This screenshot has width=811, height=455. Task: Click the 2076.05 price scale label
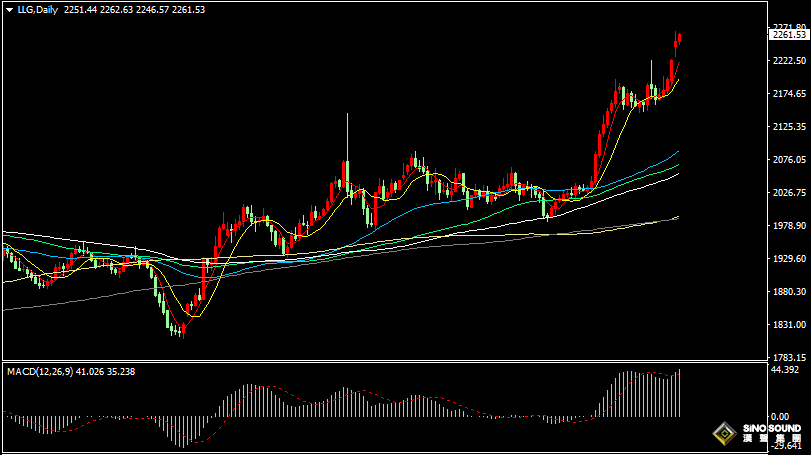pos(789,160)
